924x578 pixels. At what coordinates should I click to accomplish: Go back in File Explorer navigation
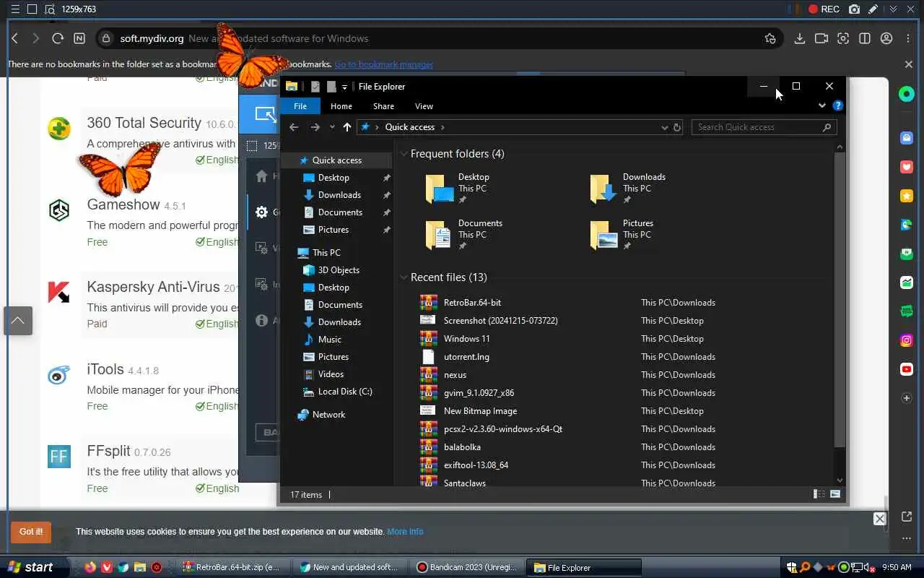(x=294, y=127)
